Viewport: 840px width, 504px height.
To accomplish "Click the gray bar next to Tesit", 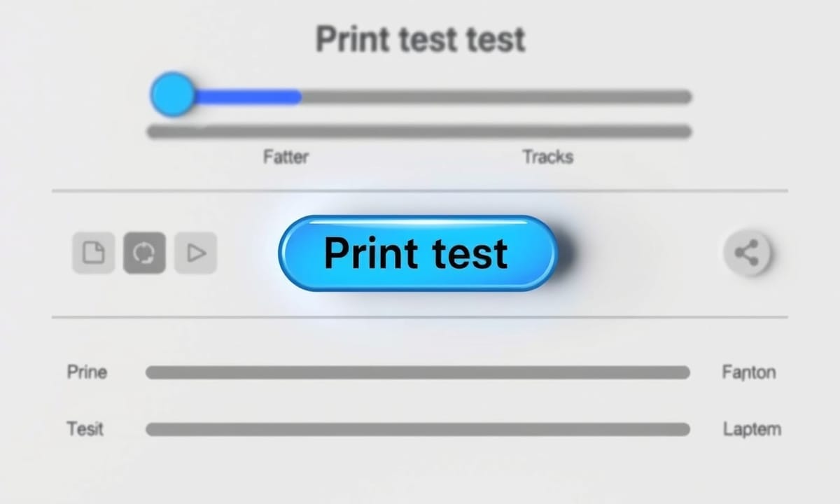I will coord(417,429).
